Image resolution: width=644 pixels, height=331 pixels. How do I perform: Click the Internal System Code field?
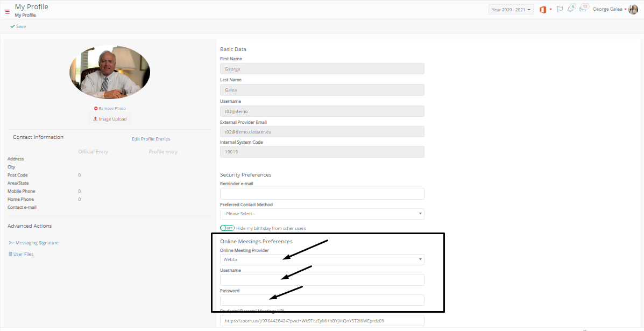322,152
